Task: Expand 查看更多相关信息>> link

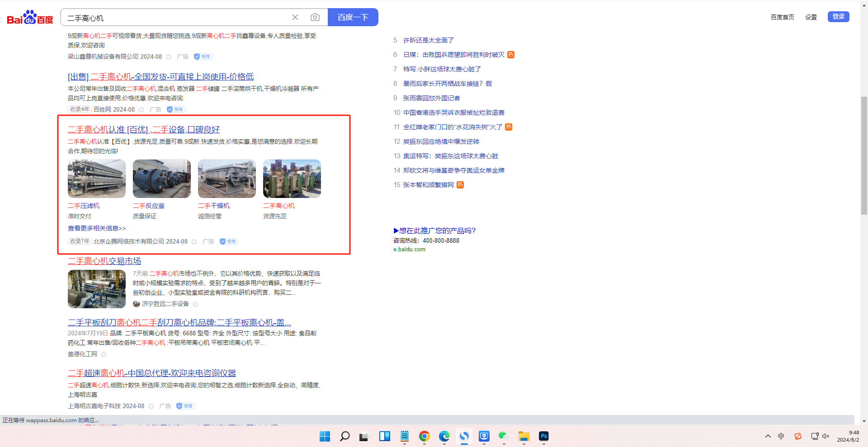Action: tap(97, 229)
